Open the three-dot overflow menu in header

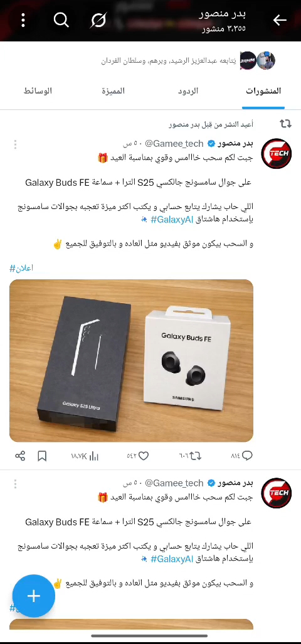pyautogui.click(x=23, y=20)
